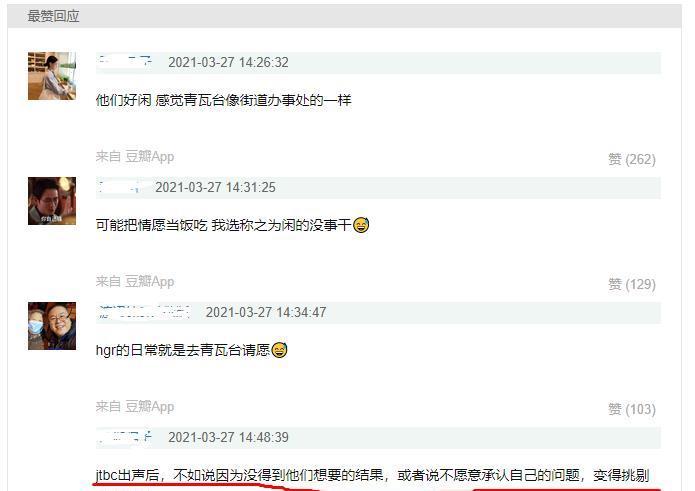Image resolution: width=695 pixels, height=491 pixels.
Task: Click timestamp 2021-03-27 14:26:32
Action: (x=228, y=62)
